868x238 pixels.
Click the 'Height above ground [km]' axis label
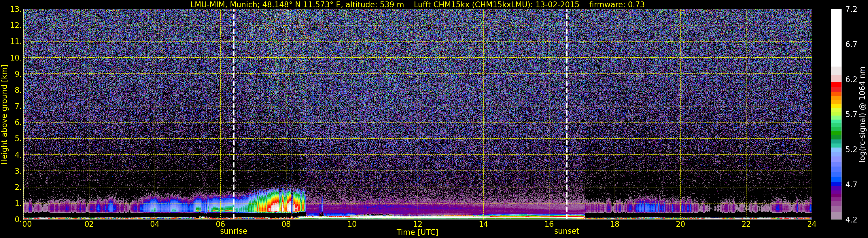click(x=4, y=114)
